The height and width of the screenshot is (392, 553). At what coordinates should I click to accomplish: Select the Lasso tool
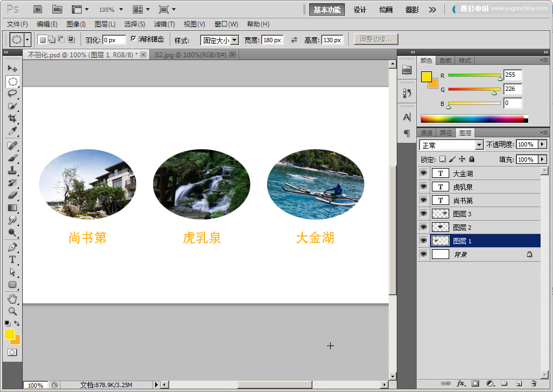pyautogui.click(x=12, y=94)
